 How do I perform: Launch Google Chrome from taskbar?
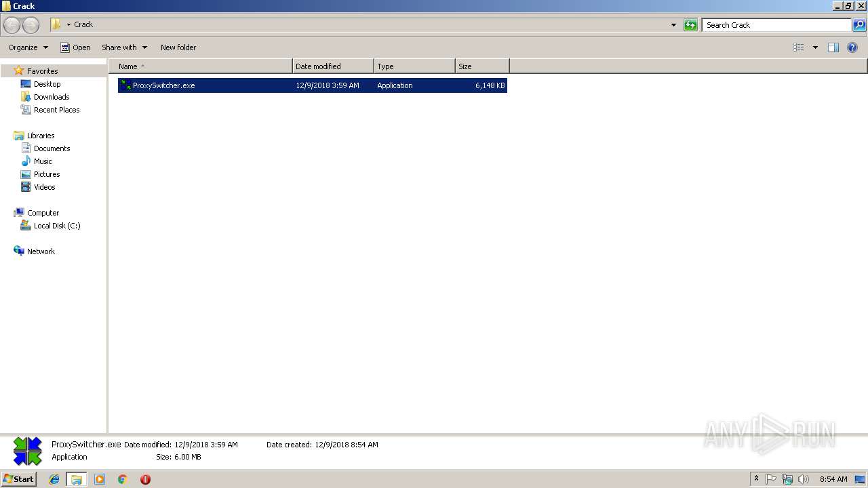[123, 479]
